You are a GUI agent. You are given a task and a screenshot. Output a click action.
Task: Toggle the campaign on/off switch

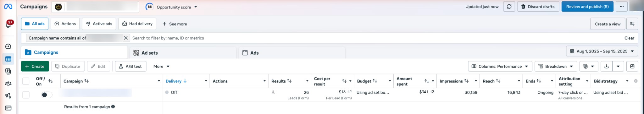[47, 95]
